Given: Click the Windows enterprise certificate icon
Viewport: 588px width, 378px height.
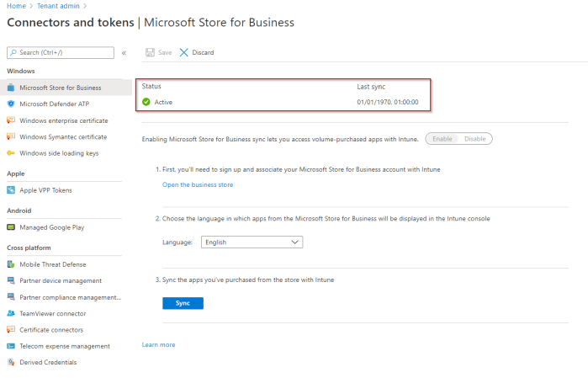Looking at the screenshot, I should tap(11, 120).
